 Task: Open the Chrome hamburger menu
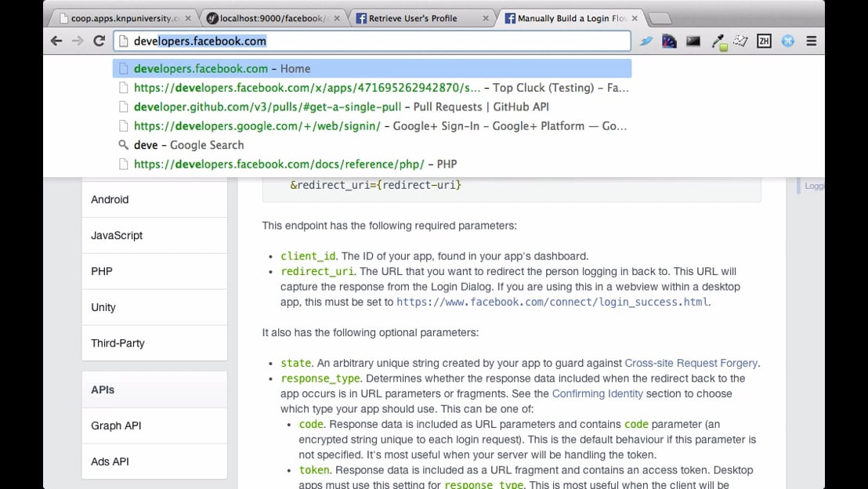812,41
